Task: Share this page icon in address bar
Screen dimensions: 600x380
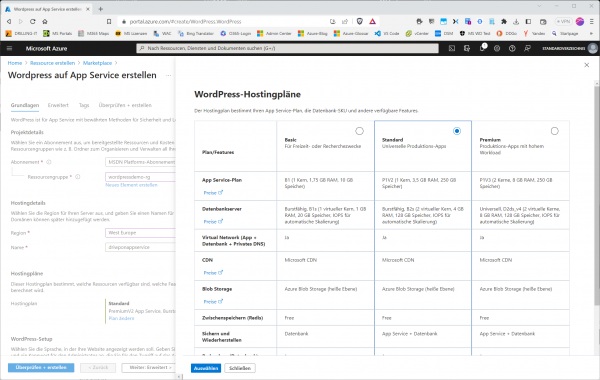Action: coord(345,21)
